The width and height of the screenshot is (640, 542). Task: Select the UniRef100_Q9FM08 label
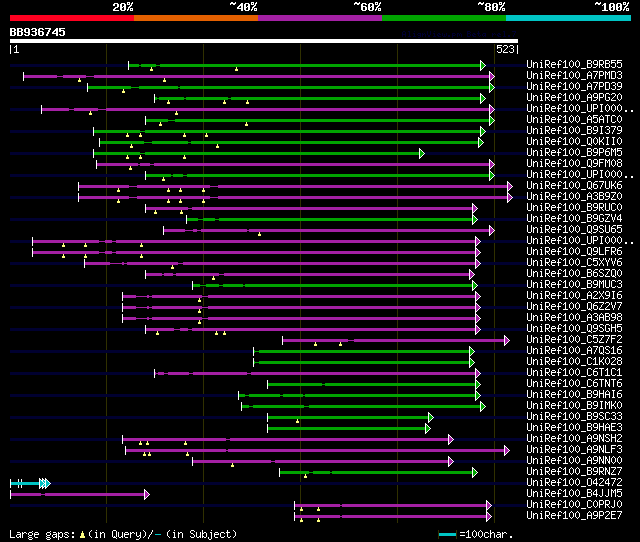[574, 164]
